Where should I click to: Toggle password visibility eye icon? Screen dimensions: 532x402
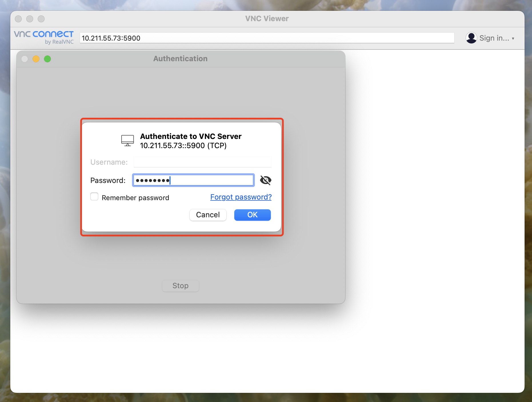point(265,180)
